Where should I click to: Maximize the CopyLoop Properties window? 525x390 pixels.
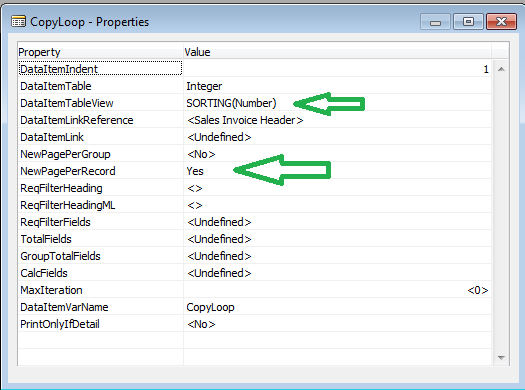point(468,22)
